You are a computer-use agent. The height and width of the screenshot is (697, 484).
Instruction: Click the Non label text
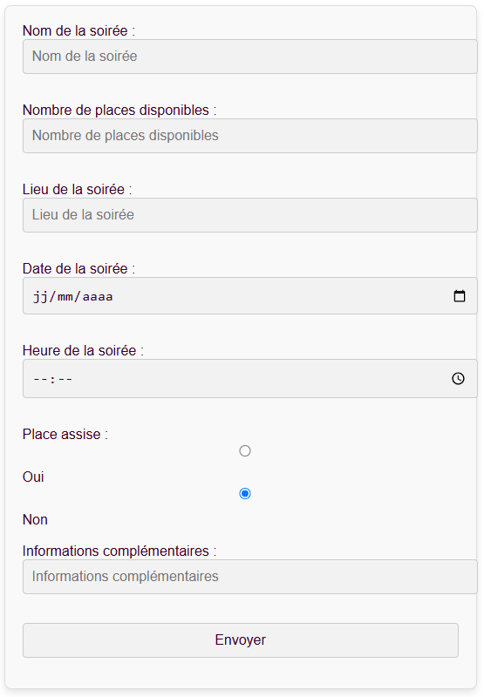click(x=35, y=520)
